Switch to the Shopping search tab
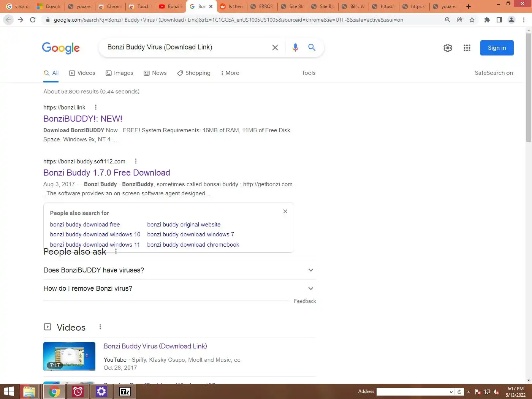The width and height of the screenshot is (532, 399). [194, 73]
